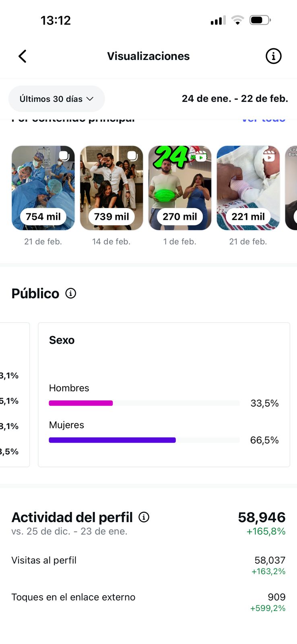This screenshot has height=644, width=297.
Task: Tap the battery icon in status bar
Action: (260, 20)
